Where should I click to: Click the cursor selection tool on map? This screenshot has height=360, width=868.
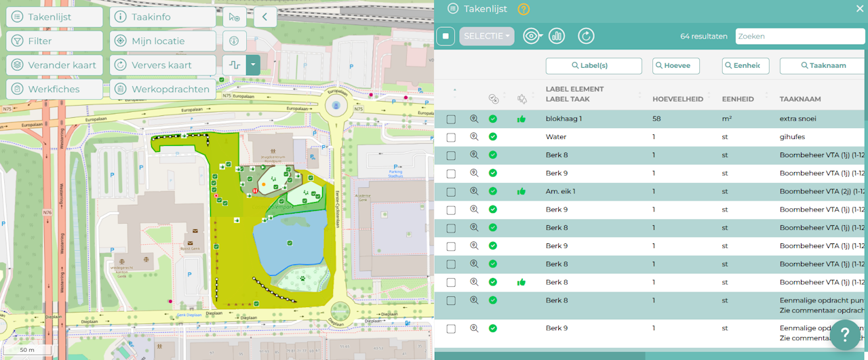point(235,17)
